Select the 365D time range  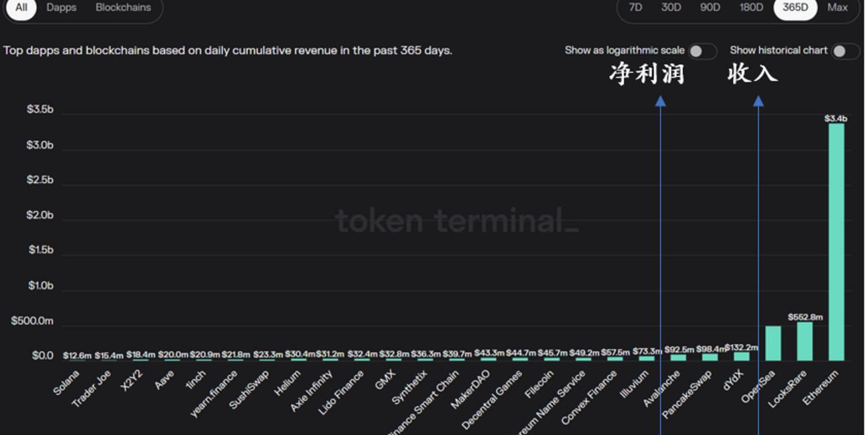tap(795, 8)
